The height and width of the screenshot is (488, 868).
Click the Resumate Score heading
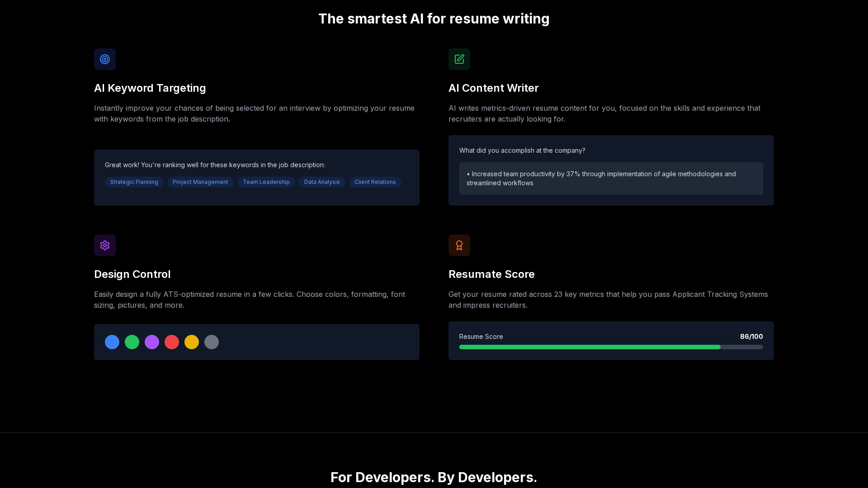(491, 274)
